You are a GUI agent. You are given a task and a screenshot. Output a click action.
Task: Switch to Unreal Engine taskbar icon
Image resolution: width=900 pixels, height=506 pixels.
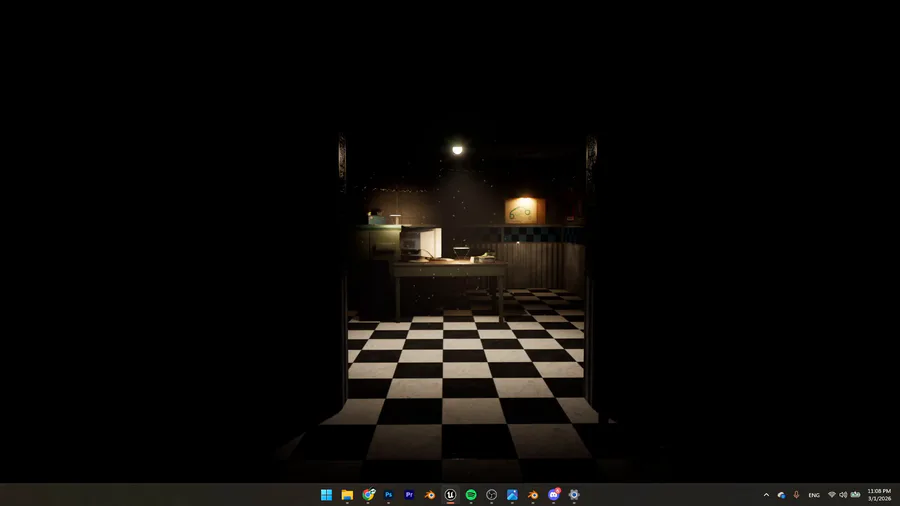(450, 495)
